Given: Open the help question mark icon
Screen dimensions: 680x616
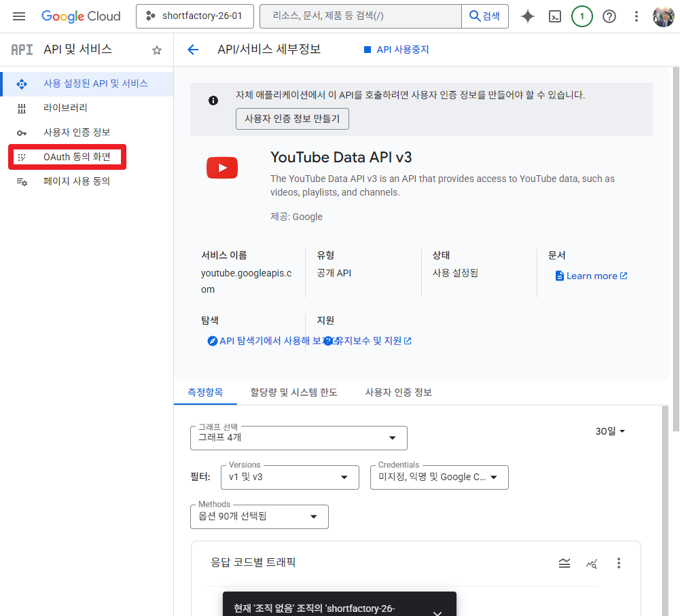Looking at the screenshot, I should [x=609, y=16].
